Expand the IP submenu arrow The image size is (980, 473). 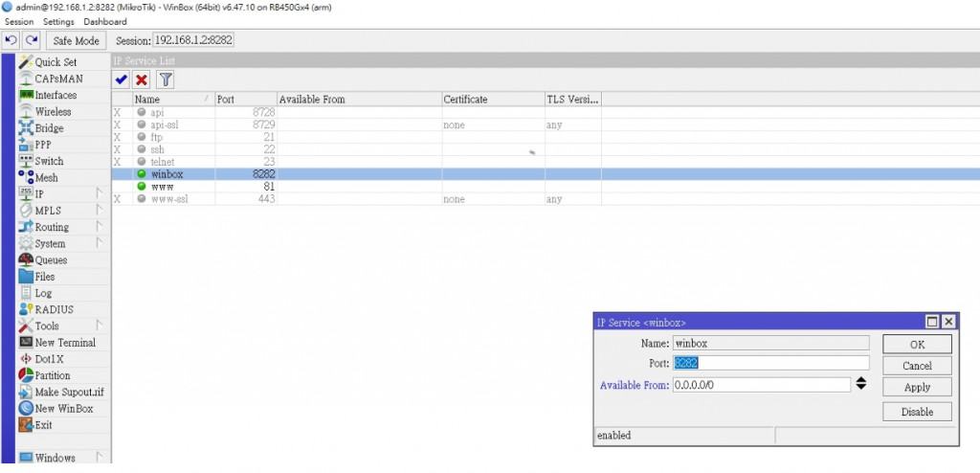99,194
